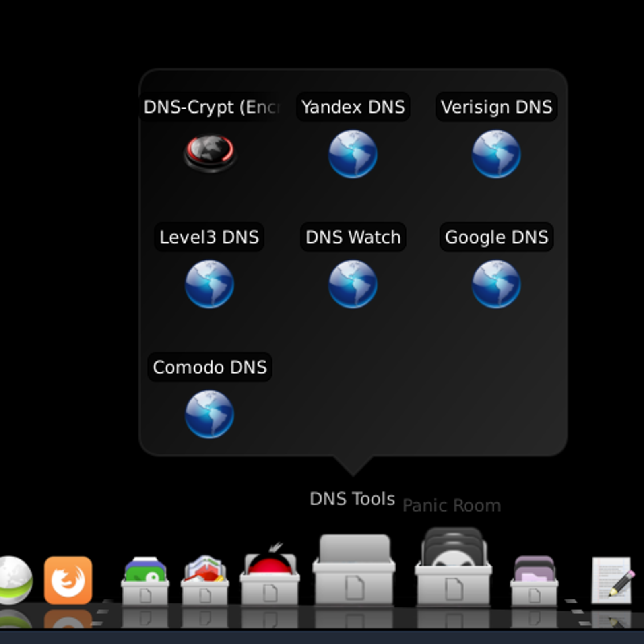
Task: Open the purple folders stack in dock
Action: pyautogui.click(x=535, y=580)
